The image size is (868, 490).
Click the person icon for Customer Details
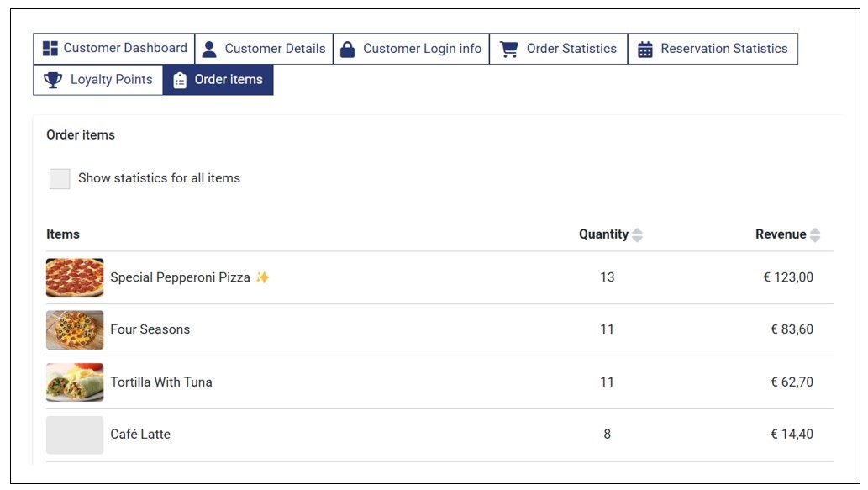click(209, 50)
